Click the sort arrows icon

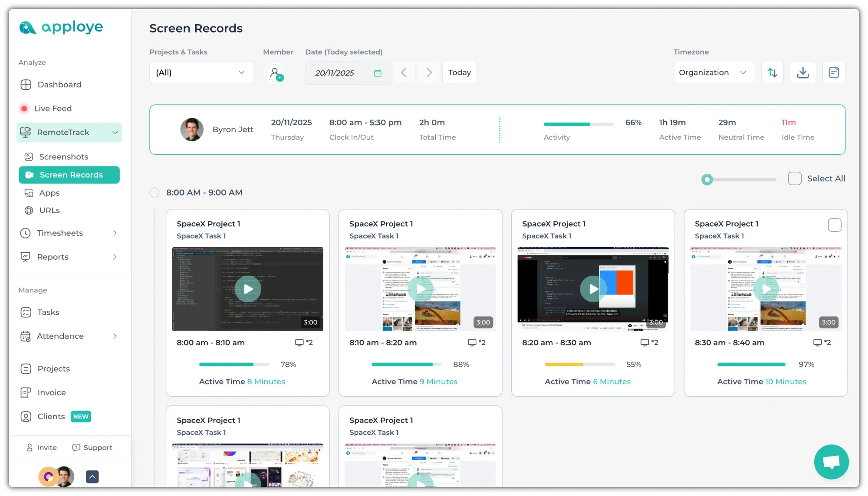pos(772,72)
